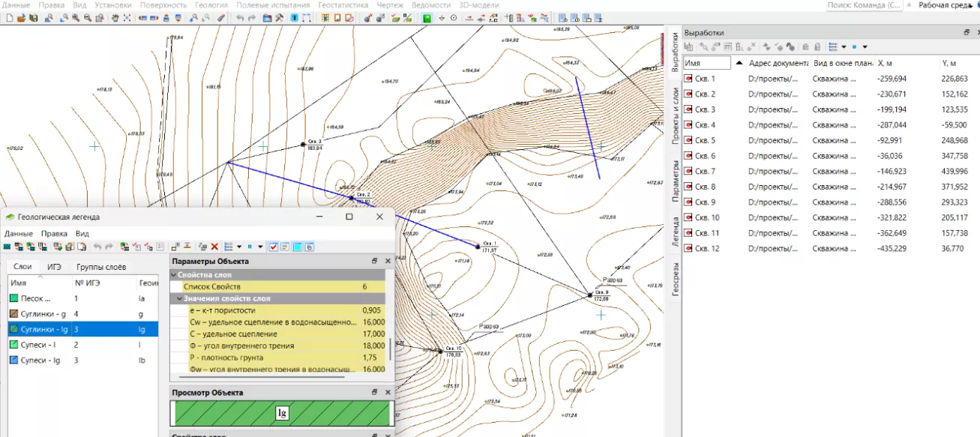Click the hammer tools icon in main toolbar
Image resolution: width=980 pixels, height=437 pixels.
tap(280, 17)
